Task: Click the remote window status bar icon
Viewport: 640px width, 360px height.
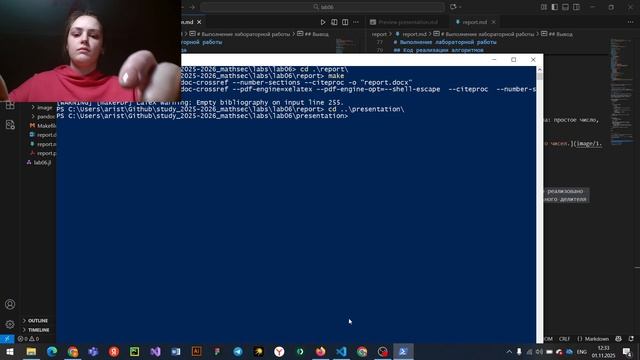Action: click(7, 339)
